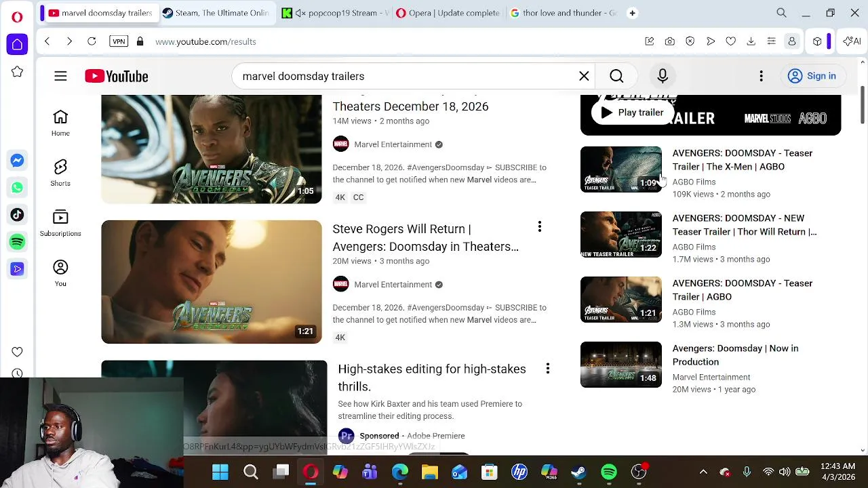Screen dimensions: 868x488
Task: Open a new tab with the plus
Action: pyautogui.click(x=632, y=13)
